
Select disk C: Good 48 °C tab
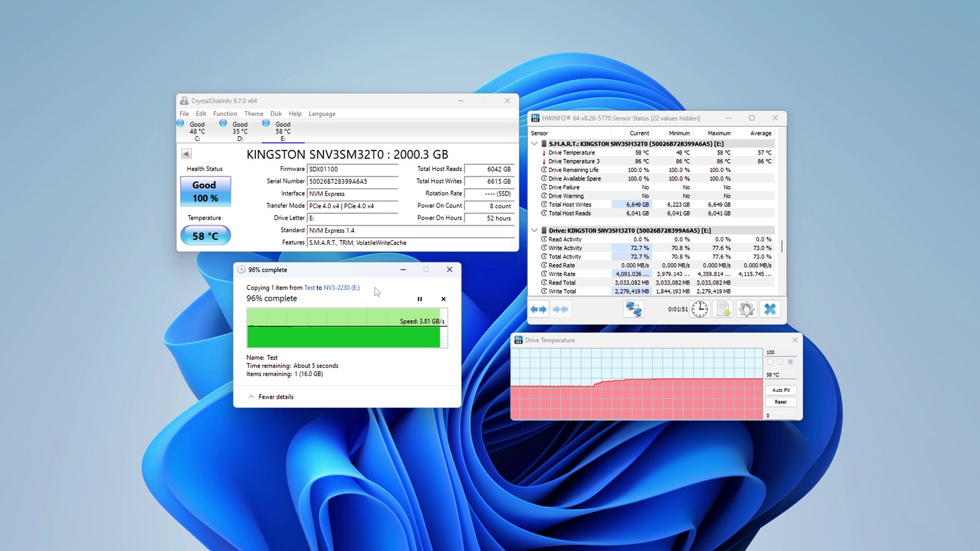coord(197,131)
